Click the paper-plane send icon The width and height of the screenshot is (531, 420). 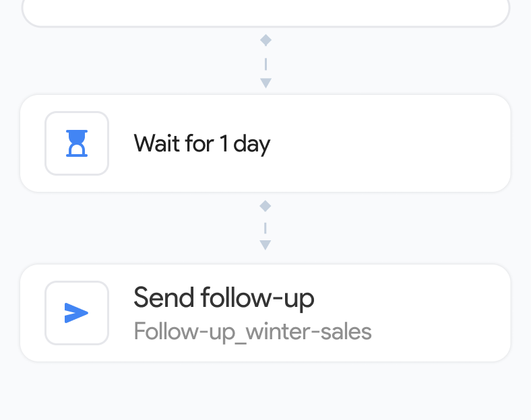(77, 313)
